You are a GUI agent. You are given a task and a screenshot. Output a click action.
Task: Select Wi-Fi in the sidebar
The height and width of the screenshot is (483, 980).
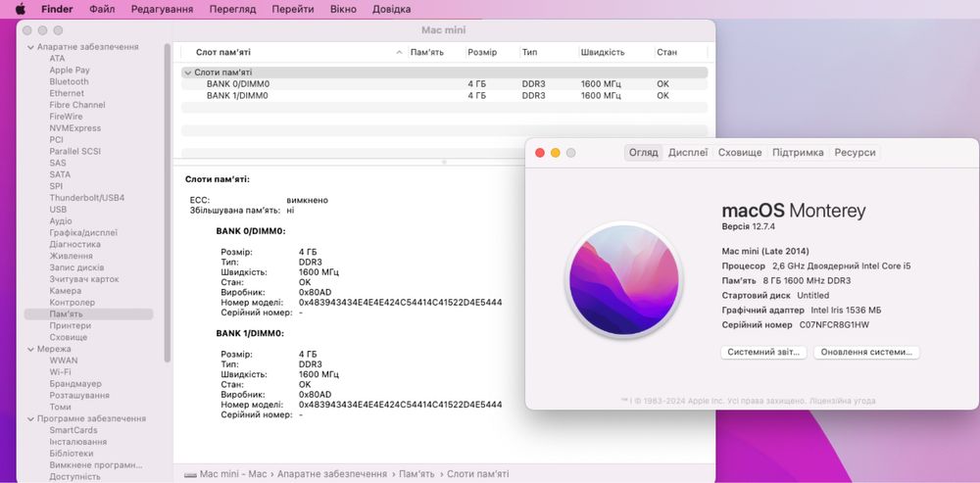pyautogui.click(x=60, y=371)
